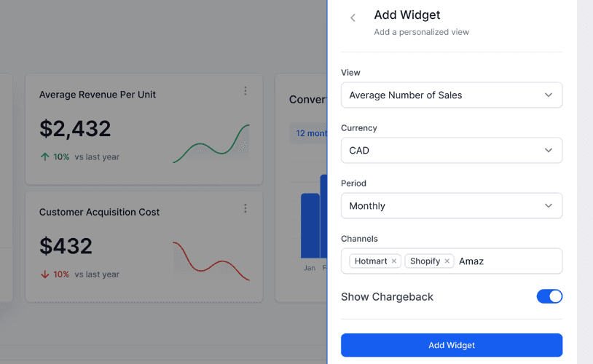The height and width of the screenshot is (364, 593).
Task: Open Average Revenue Per Unit options menu
Action: (x=246, y=91)
